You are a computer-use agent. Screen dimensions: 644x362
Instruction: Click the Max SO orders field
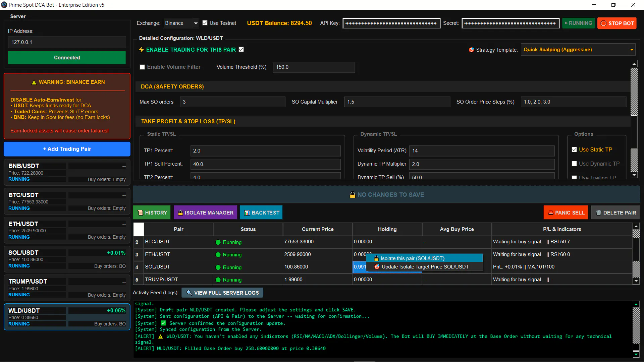(x=232, y=102)
